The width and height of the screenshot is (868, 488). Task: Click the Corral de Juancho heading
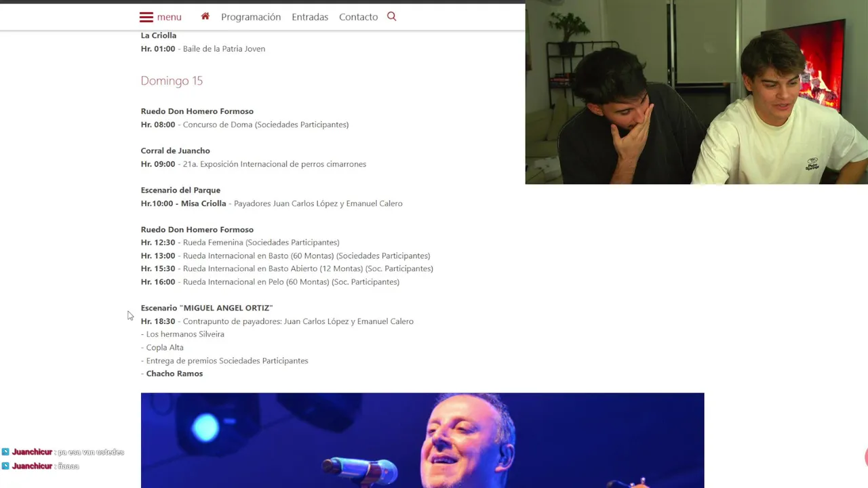tap(175, 150)
